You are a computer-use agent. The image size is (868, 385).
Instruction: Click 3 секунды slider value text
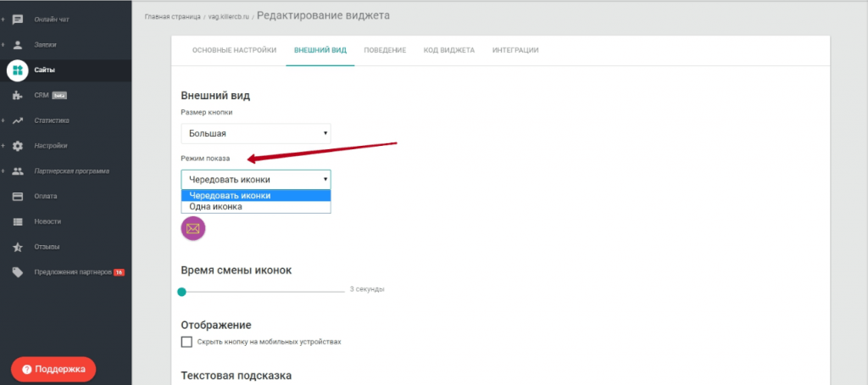pyautogui.click(x=367, y=289)
